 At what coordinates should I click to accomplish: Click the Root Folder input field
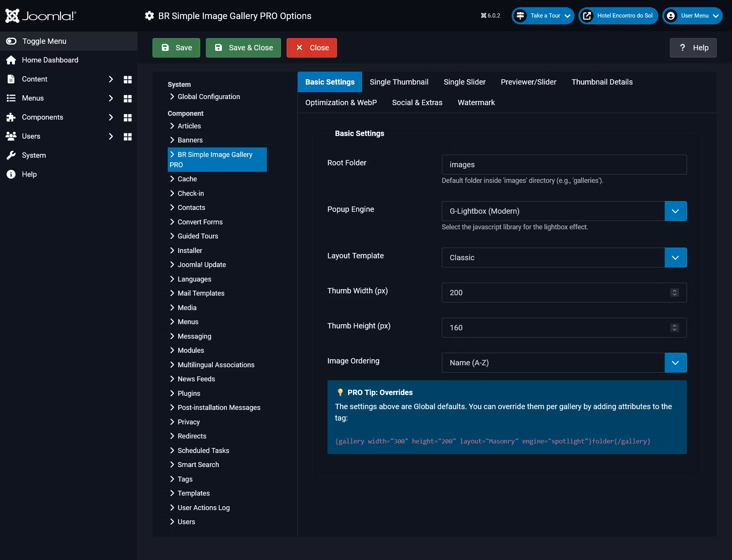[564, 165]
